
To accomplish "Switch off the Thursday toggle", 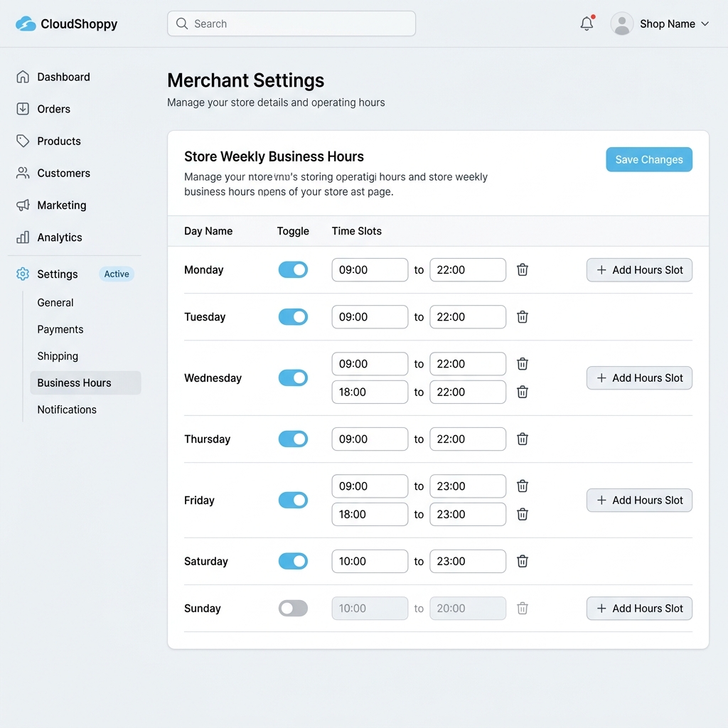I will (x=293, y=439).
